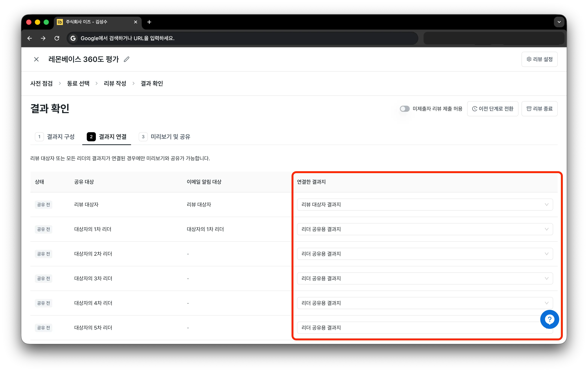Click 공유 전 badge in 5차 리더 row
588x372 pixels.
click(x=43, y=327)
